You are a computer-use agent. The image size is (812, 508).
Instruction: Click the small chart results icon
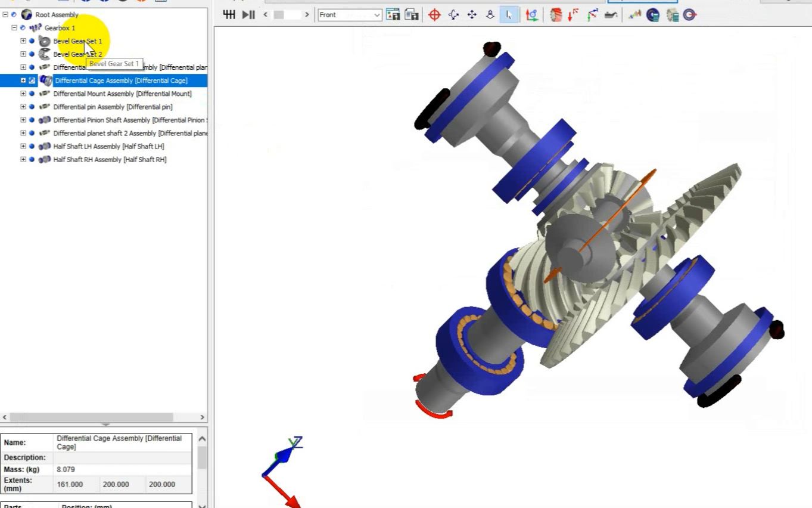tap(634, 15)
